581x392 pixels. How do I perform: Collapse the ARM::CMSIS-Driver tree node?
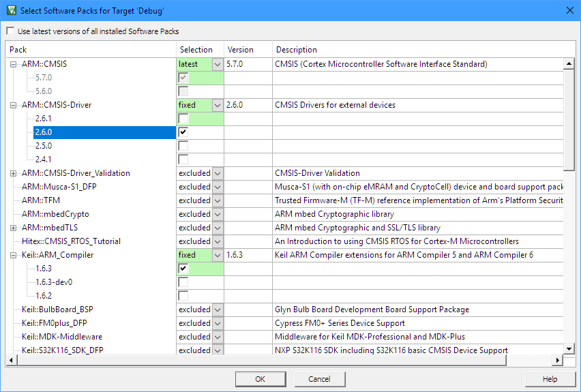click(x=14, y=105)
